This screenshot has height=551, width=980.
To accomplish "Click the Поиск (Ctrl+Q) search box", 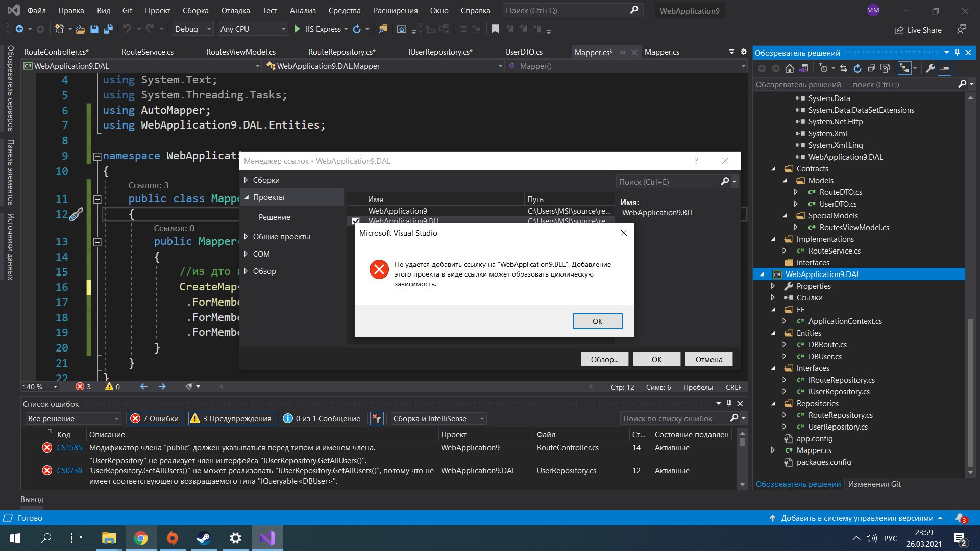I will (572, 10).
